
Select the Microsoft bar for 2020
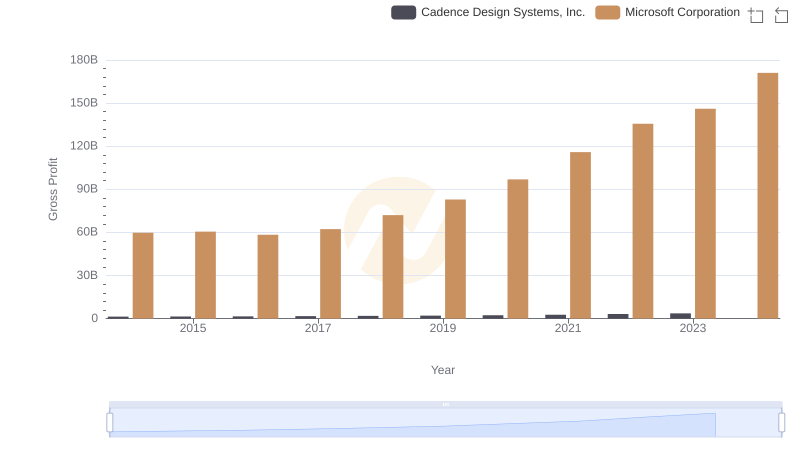pos(518,249)
